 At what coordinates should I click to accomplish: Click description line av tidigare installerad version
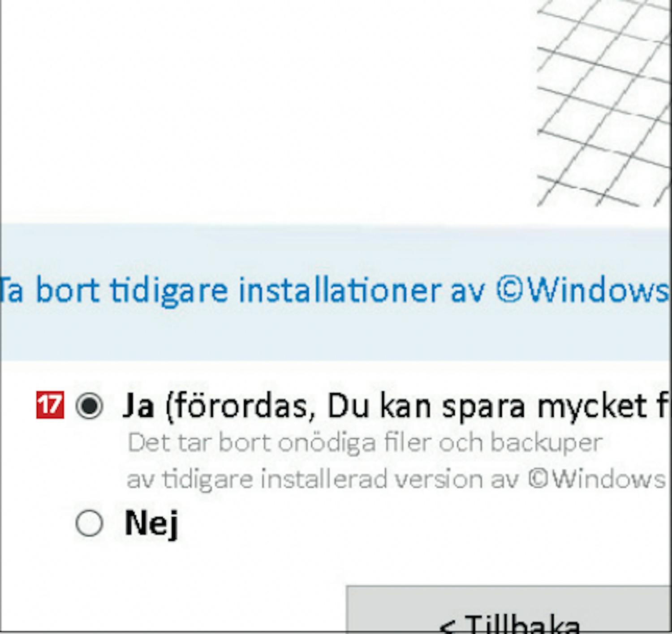pyautogui.click(x=396, y=480)
